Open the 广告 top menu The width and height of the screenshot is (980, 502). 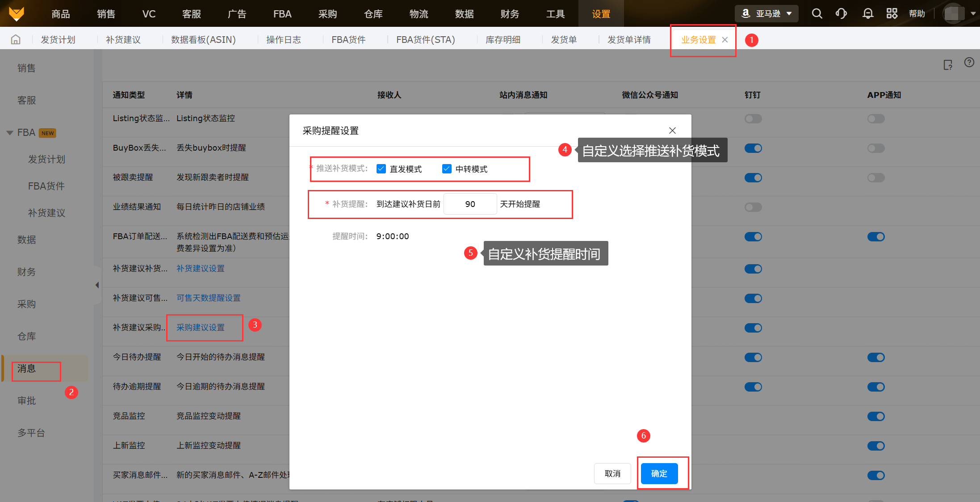pos(237,14)
